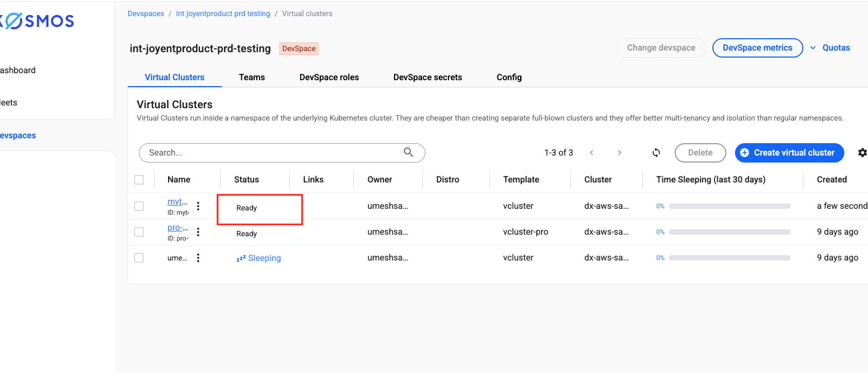The width and height of the screenshot is (868, 373).
Task: Click the Kosmos logo
Action: coord(37,21)
